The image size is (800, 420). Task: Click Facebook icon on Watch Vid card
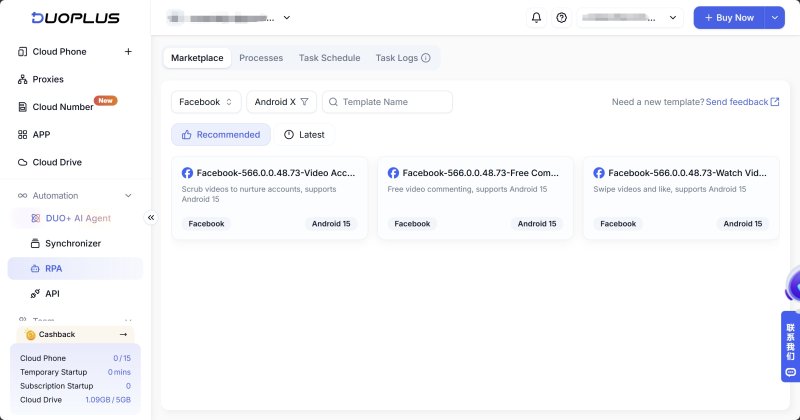coord(599,173)
